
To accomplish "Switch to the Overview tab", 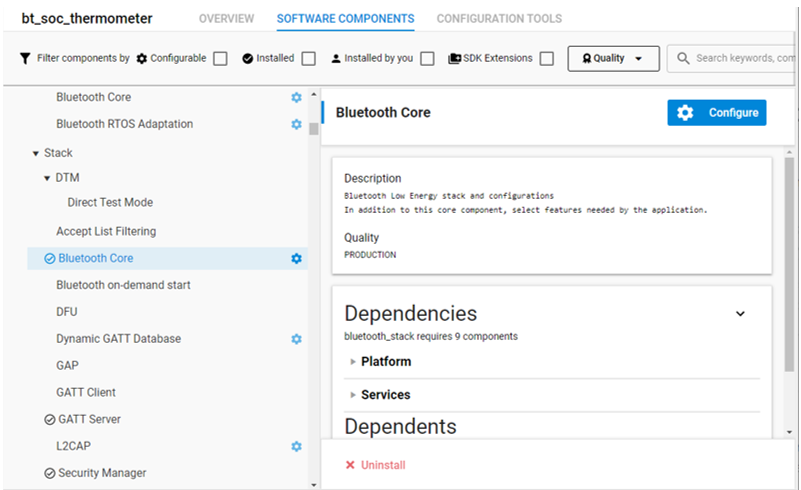I will click(x=226, y=19).
